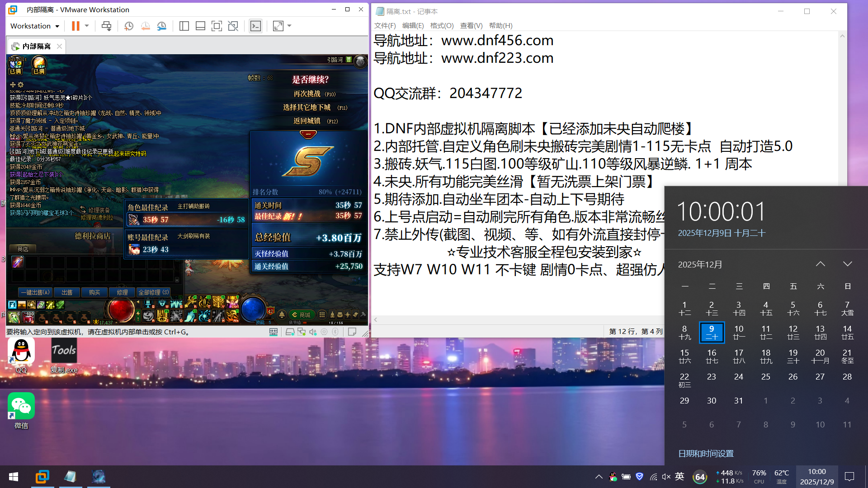The width and height of the screenshot is (868, 488).
Task: Enter full screen mode in VMware
Action: click(217, 26)
